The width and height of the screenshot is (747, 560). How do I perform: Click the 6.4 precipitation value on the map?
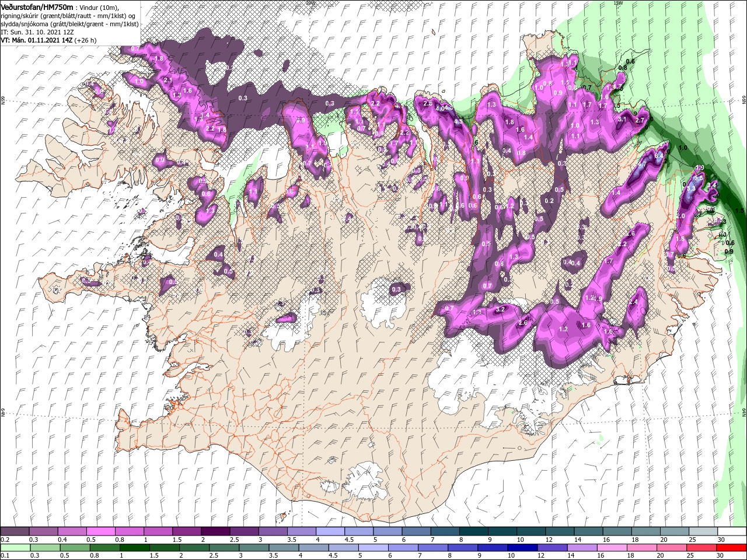click(660, 156)
